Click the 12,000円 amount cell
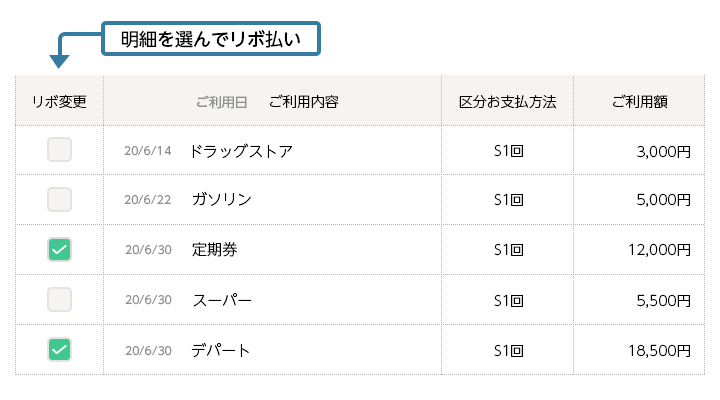The height and width of the screenshot is (400, 720). point(659,250)
